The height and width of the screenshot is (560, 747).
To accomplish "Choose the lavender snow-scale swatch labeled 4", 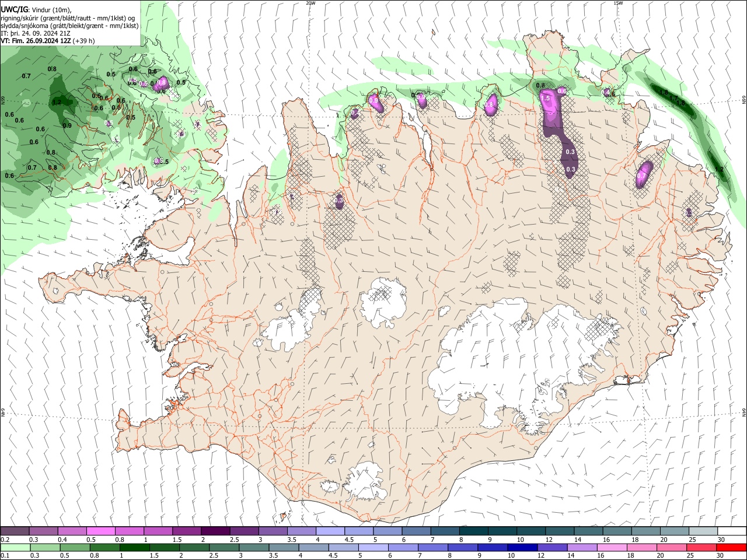I will click(x=330, y=531).
